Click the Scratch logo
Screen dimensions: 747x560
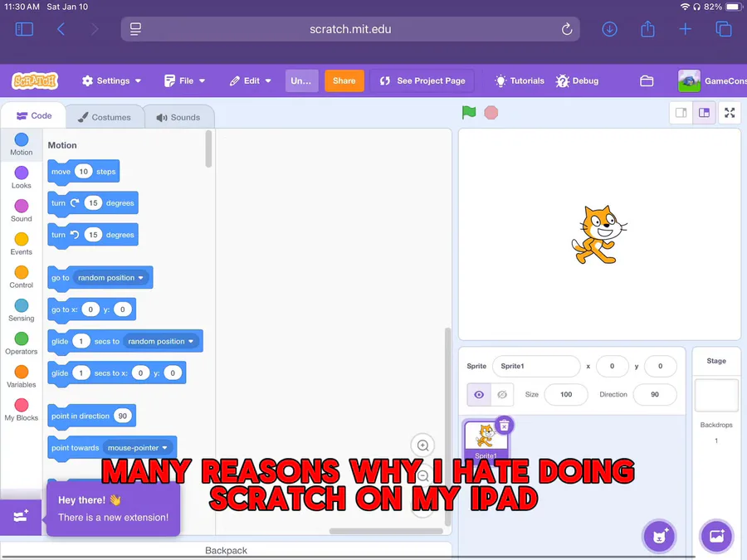[35, 81]
